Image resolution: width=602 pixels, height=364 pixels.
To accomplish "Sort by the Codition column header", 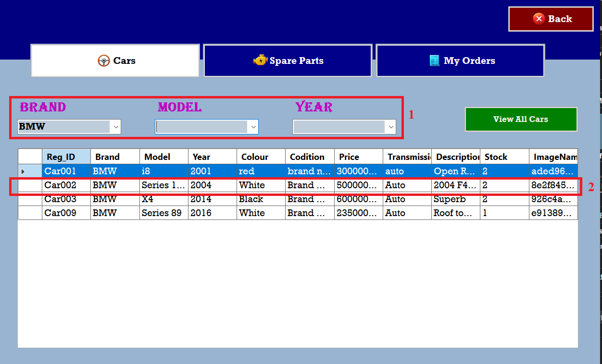I will (x=310, y=157).
